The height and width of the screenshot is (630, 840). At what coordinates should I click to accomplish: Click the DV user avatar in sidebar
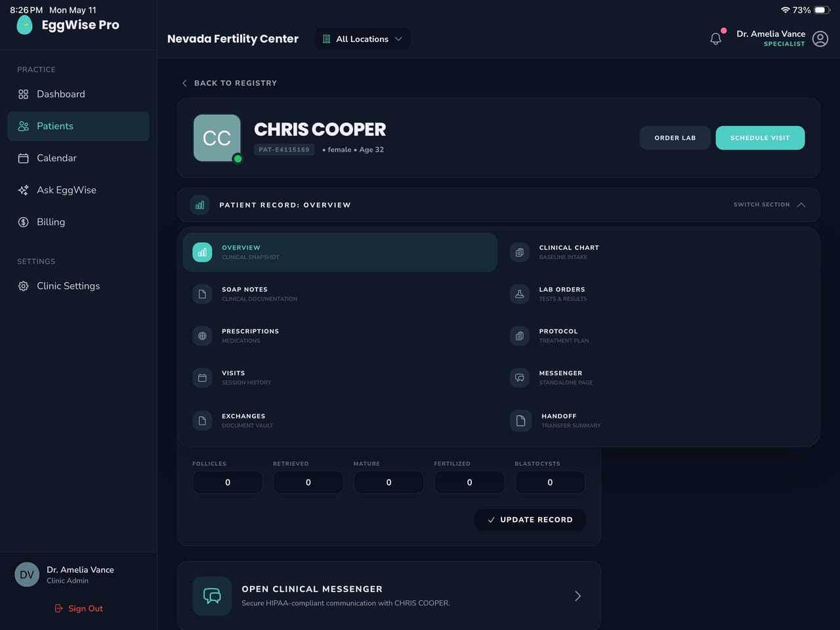[x=27, y=575]
